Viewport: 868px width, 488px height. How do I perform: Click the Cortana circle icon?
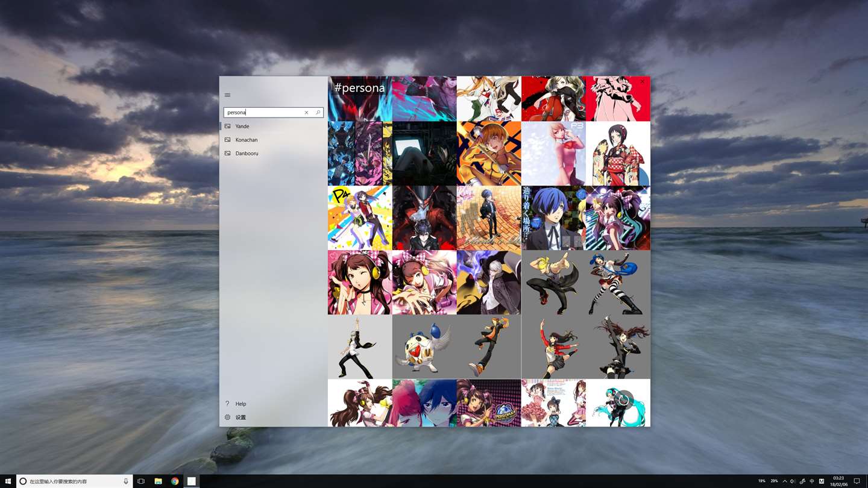point(23,481)
